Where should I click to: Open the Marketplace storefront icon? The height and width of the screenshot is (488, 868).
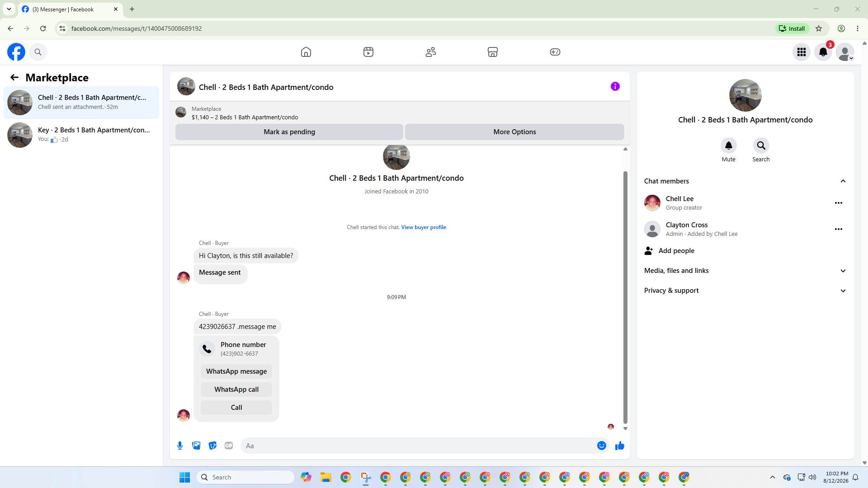click(493, 52)
